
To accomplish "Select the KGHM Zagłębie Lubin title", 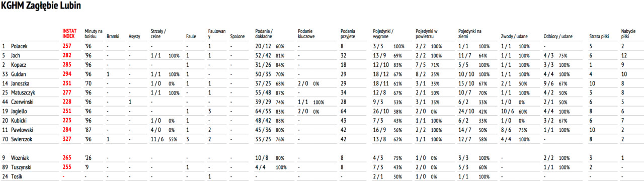I will pyautogui.click(x=41, y=7).
